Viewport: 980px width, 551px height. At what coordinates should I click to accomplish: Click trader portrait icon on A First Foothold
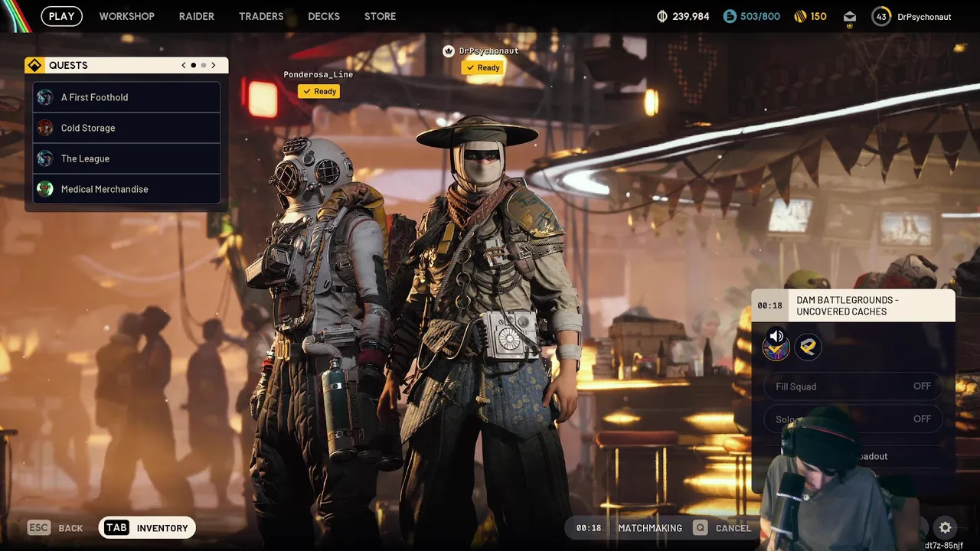(x=45, y=97)
